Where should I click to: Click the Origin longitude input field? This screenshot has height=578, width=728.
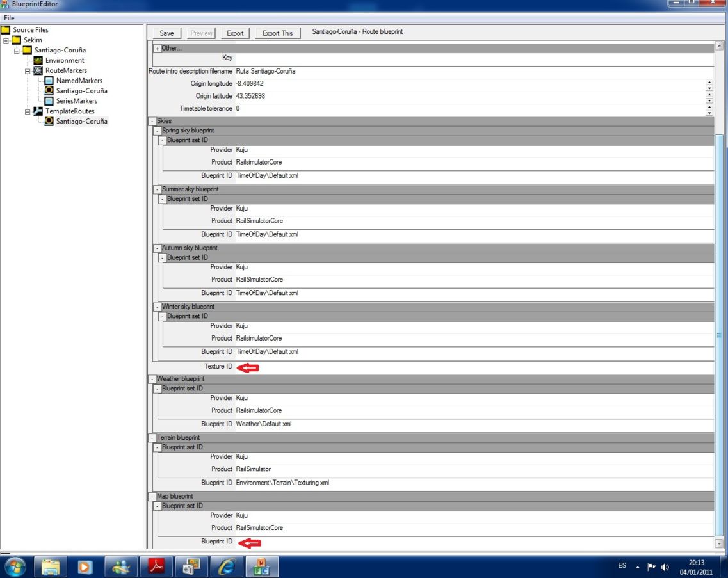point(467,84)
